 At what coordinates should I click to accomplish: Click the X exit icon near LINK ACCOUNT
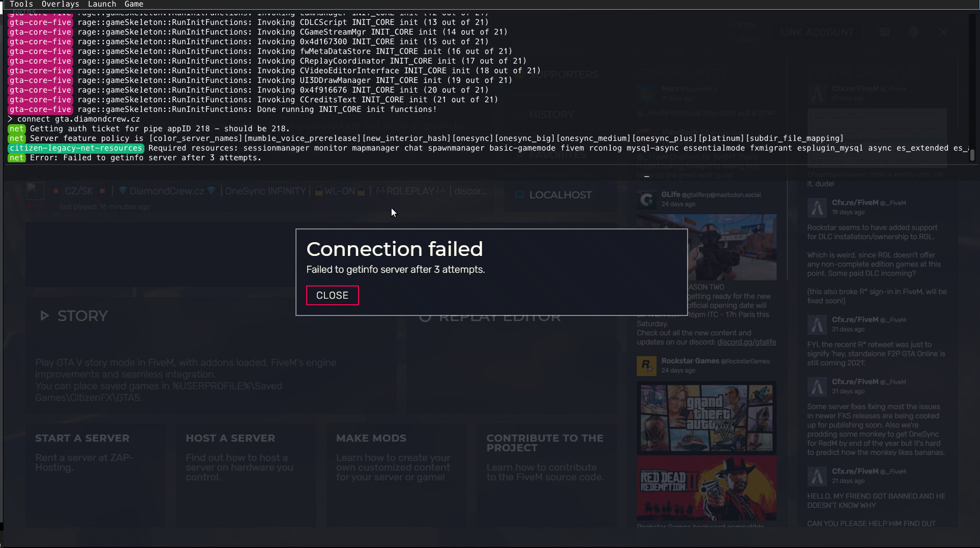[x=943, y=32]
